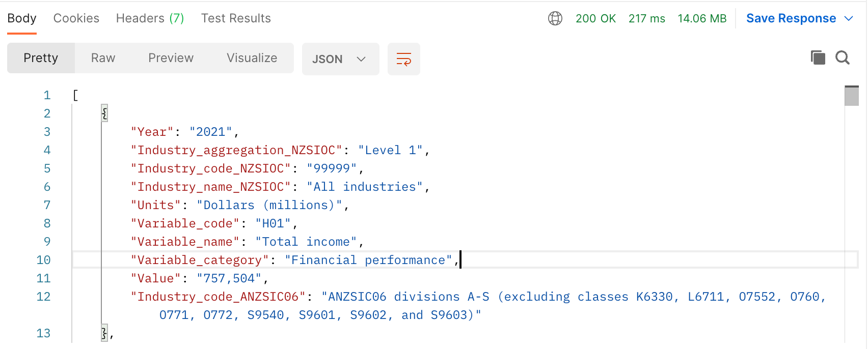Viewport: 868px width, 349px height.
Task: Collapse the object brace on line 2
Action: (104, 113)
